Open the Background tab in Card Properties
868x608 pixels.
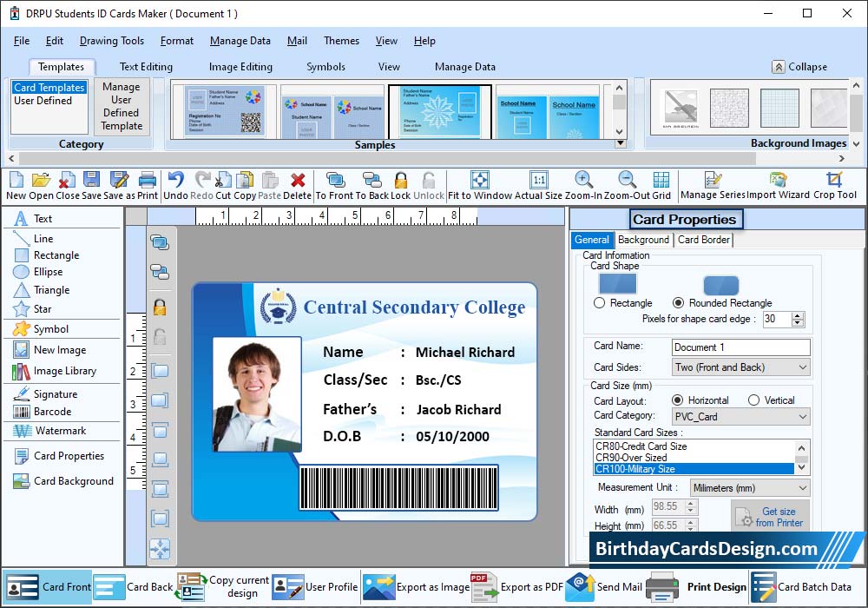pyautogui.click(x=643, y=240)
